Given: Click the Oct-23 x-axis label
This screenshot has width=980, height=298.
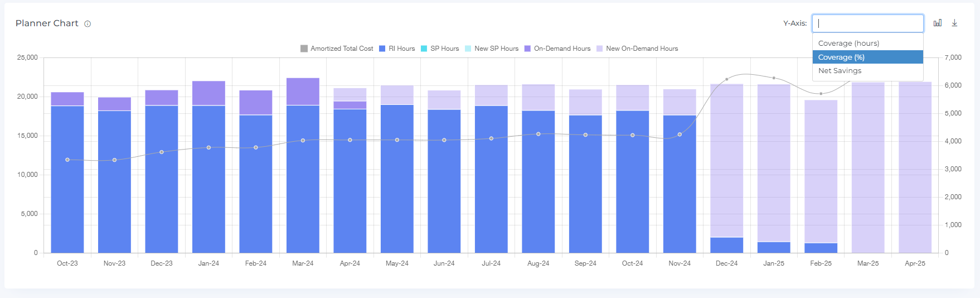Looking at the screenshot, I should (x=67, y=263).
